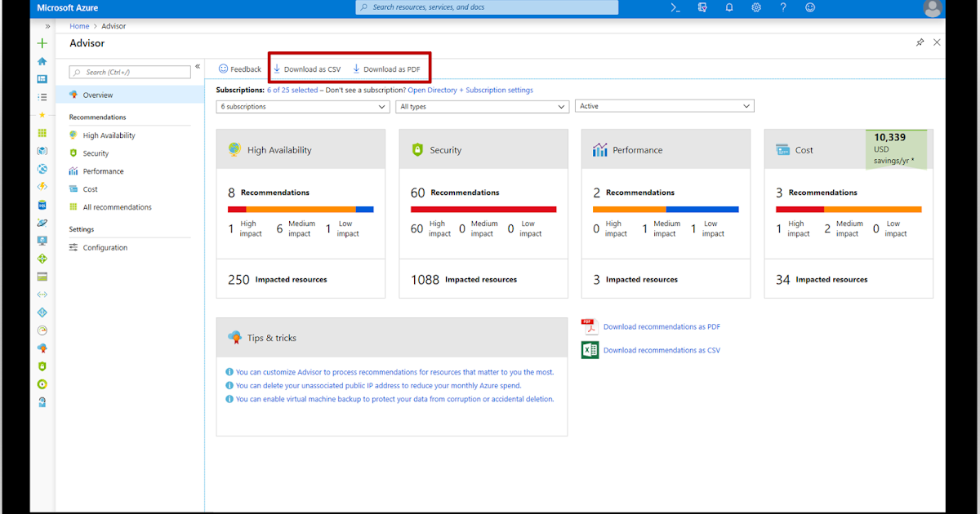This screenshot has width=980, height=514.
Task: Collapse the Advisor menu pane
Action: pyautogui.click(x=197, y=67)
